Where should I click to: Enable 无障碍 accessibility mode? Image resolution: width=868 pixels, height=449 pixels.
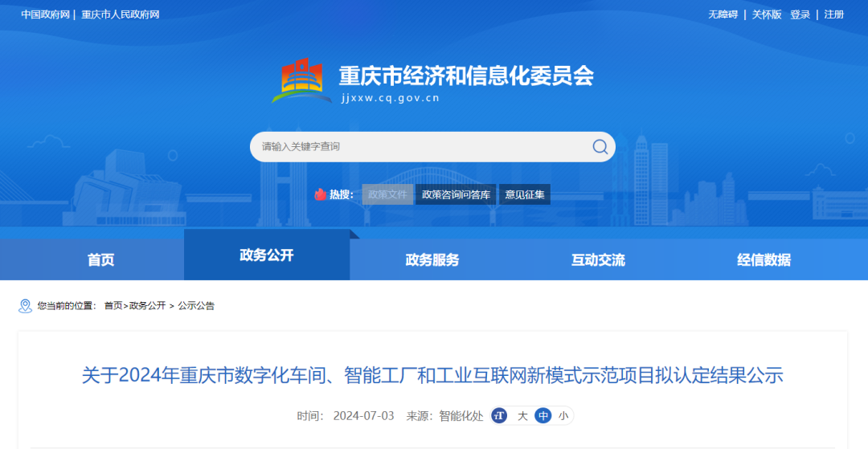[x=723, y=14]
